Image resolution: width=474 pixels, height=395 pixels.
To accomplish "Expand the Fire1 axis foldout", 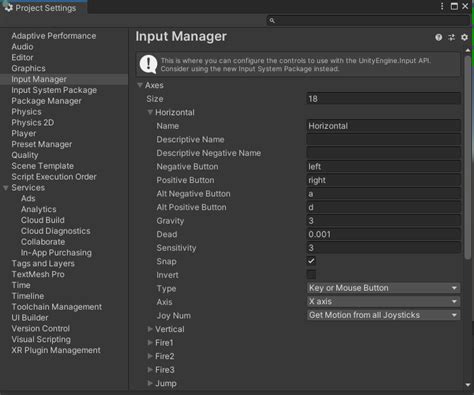I will 150,343.
